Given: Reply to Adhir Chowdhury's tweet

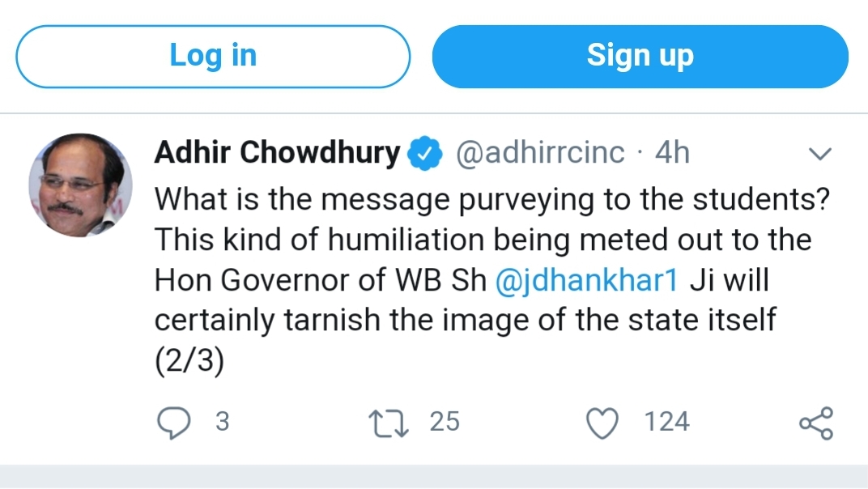Looking at the screenshot, I should [173, 423].
